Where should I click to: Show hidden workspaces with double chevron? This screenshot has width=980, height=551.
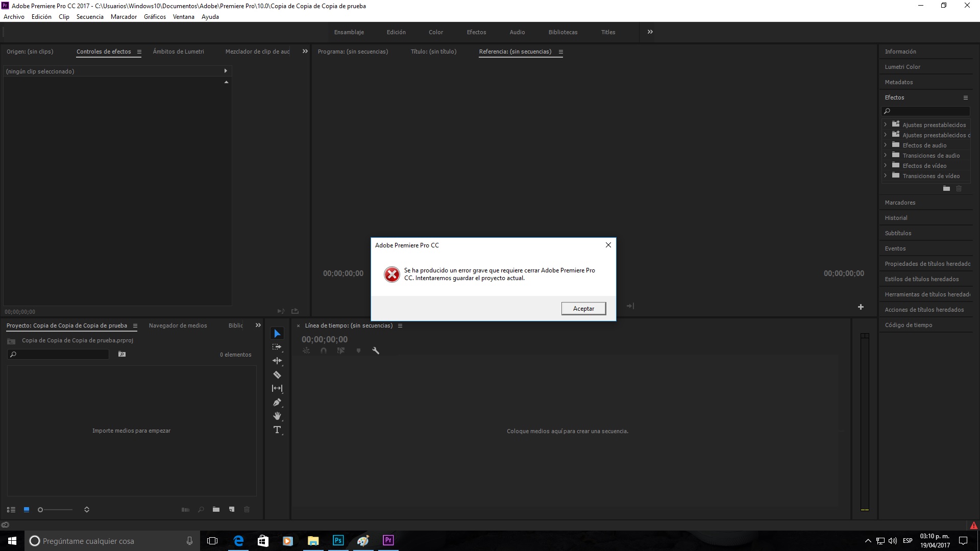tap(650, 32)
